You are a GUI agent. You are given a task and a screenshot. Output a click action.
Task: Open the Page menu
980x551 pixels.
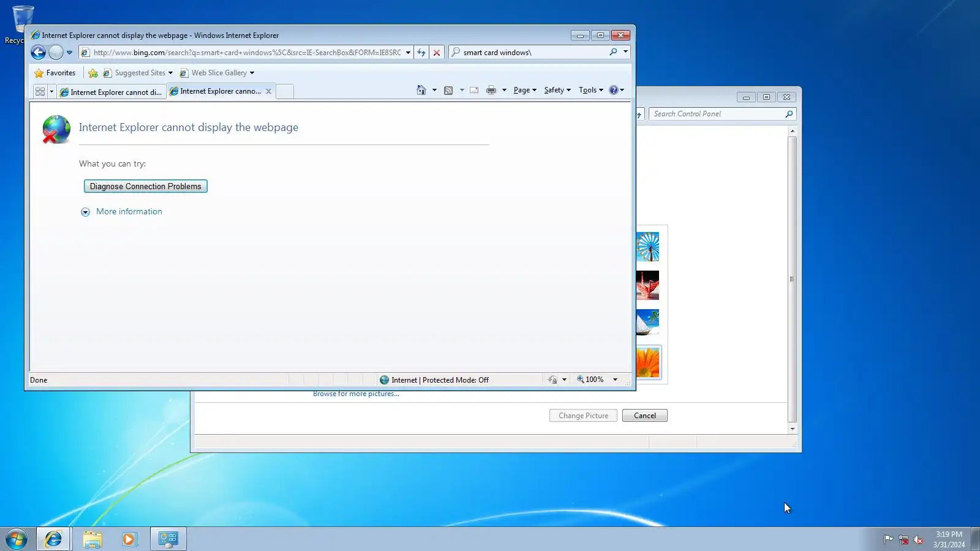(x=525, y=90)
